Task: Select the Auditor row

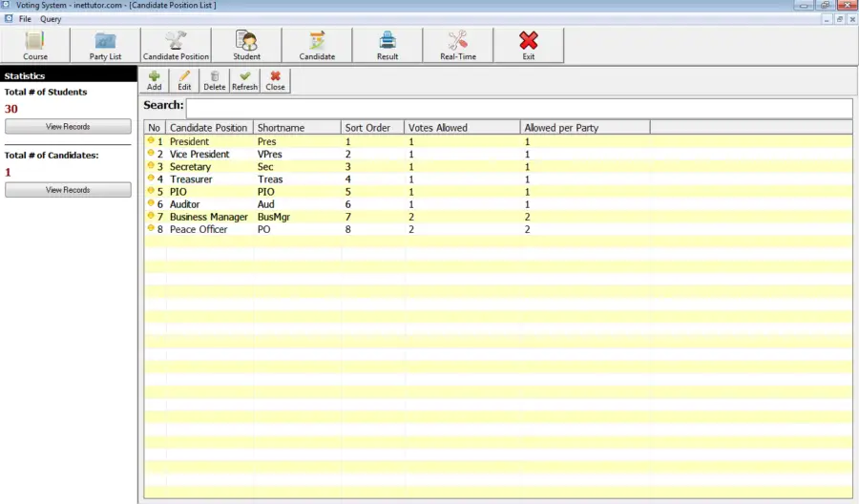Action: point(498,204)
